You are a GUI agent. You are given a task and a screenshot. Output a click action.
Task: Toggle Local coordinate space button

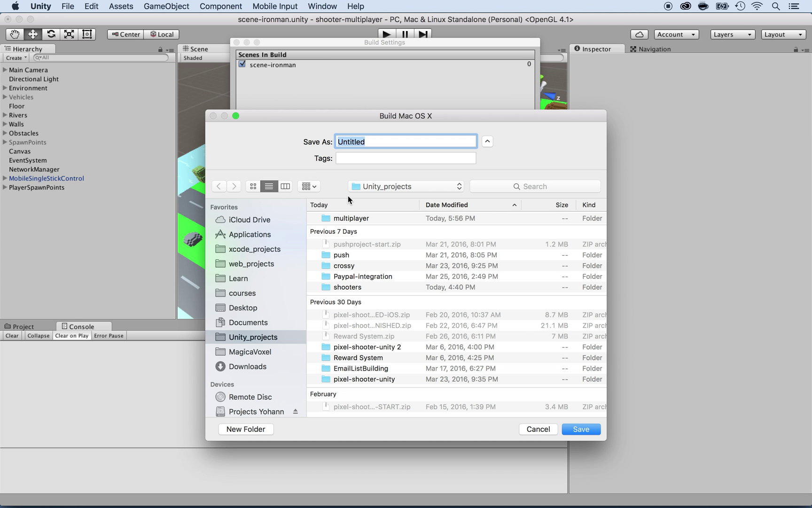coord(162,34)
